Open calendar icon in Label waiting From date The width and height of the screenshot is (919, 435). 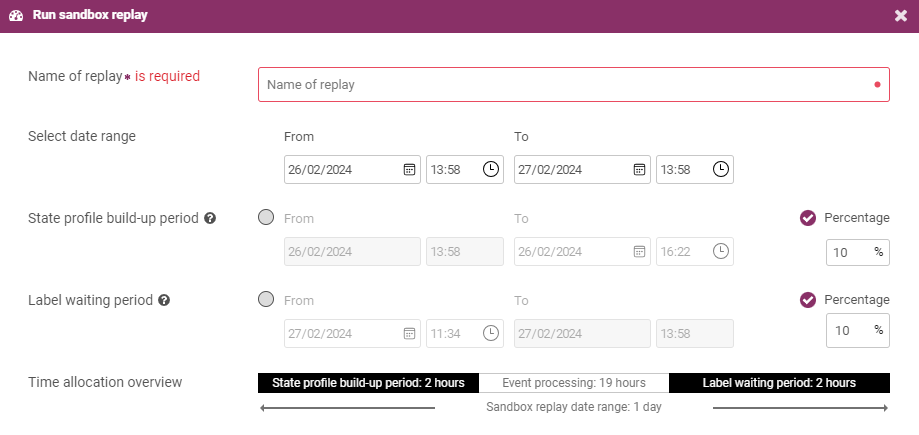coord(409,334)
